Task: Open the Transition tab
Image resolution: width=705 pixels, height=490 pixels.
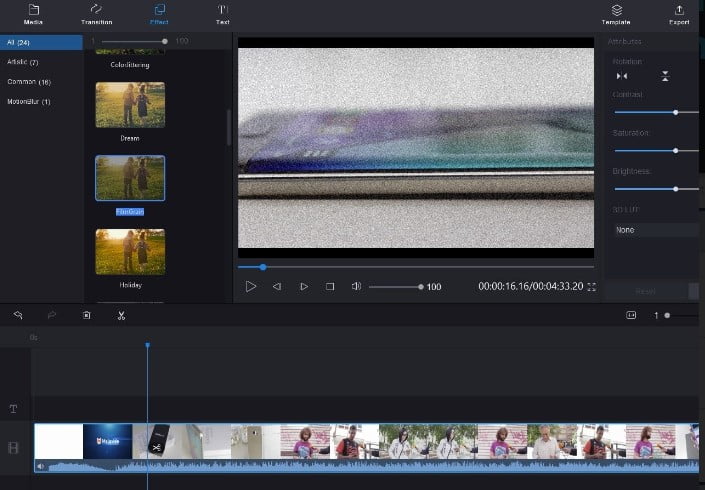Action: point(97,14)
